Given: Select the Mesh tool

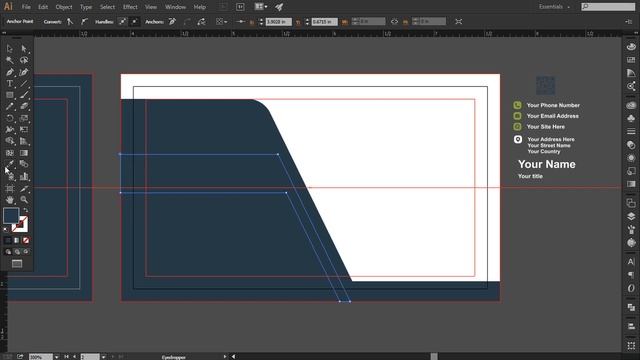Looking at the screenshot, I should coord(9,153).
